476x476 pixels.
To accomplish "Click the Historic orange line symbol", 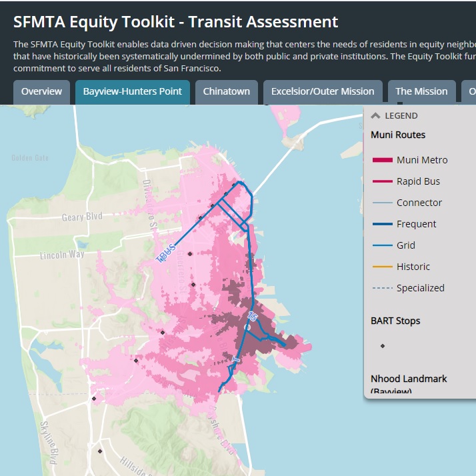I will [x=381, y=267].
